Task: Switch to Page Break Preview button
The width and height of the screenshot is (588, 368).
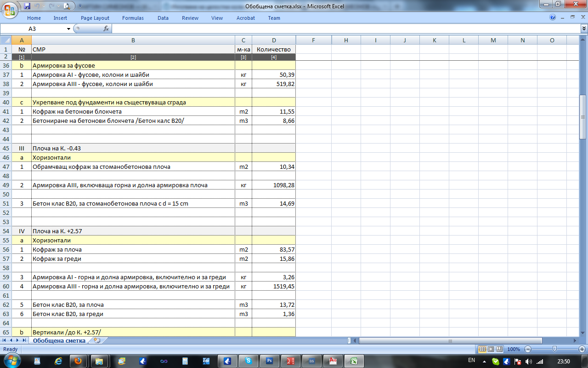Action: 499,349
